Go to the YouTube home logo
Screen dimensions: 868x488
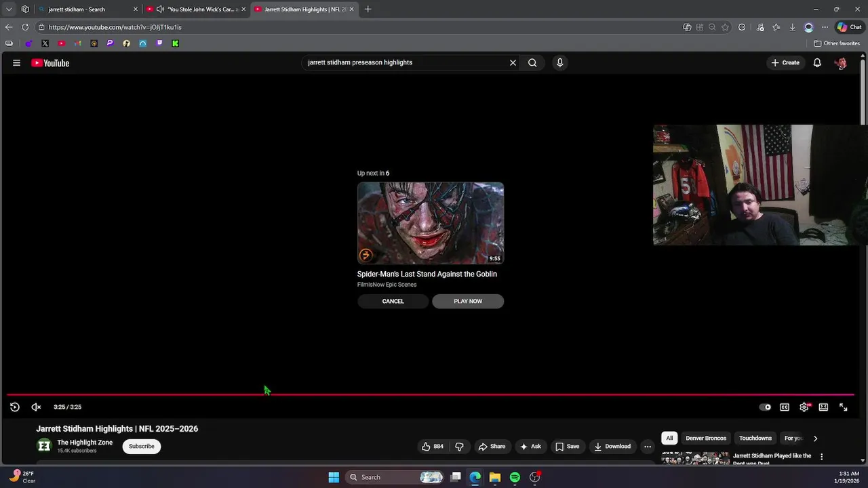tap(50, 63)
